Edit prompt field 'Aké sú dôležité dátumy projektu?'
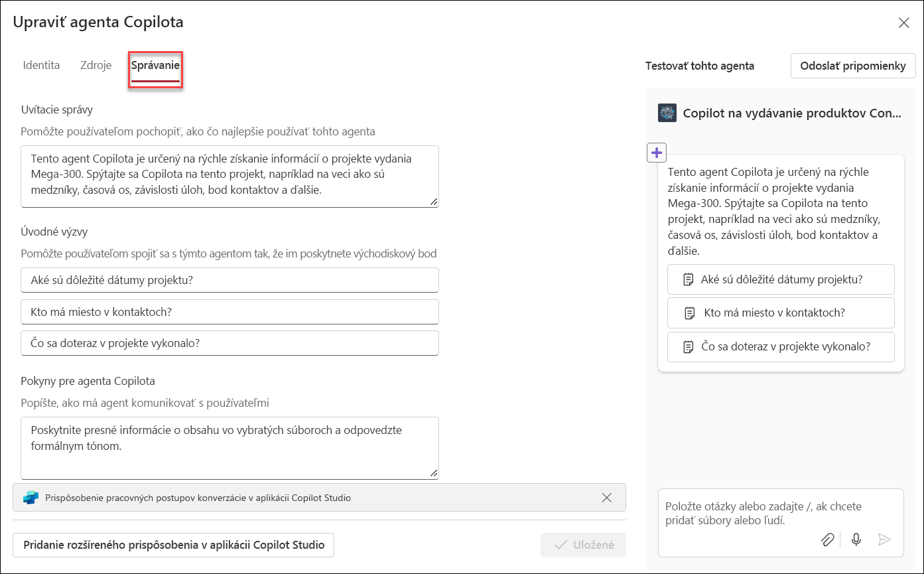The image size is (924, 574). [230, 280]
